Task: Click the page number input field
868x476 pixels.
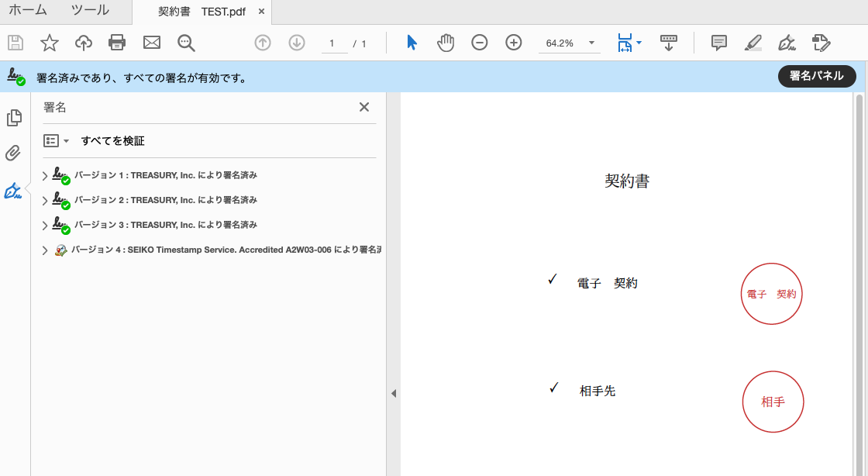Action: [x=334, y=43]
